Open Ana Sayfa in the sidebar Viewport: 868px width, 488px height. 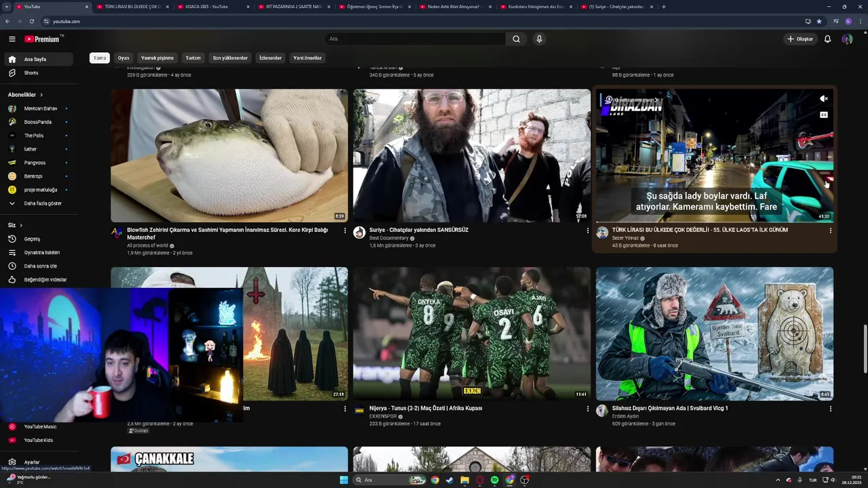pos(39,60)
